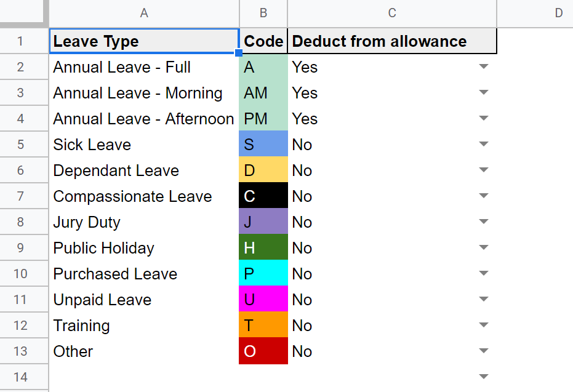The width and height of the screenshot is (573, 392).
Task: Select the cyan cell showing code P
Action: (263, 274)
